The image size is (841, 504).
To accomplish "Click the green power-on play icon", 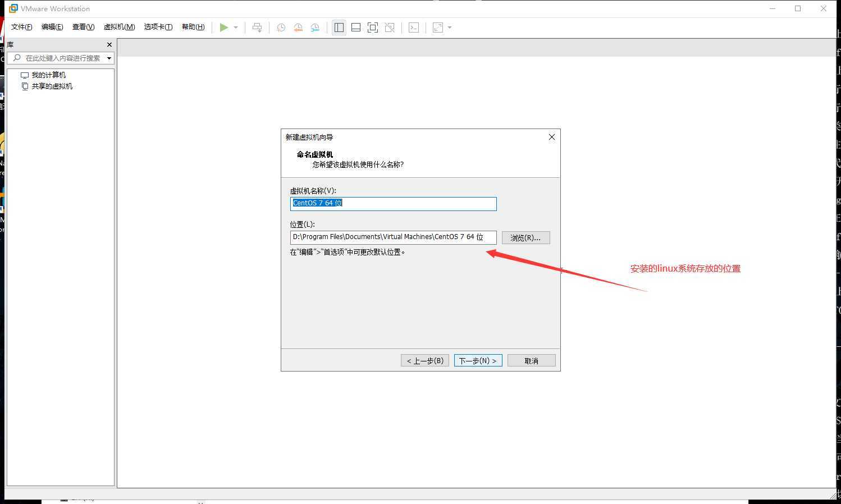I will [x=224, y=28].
